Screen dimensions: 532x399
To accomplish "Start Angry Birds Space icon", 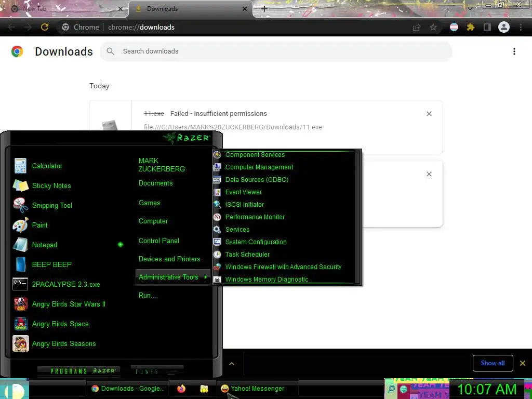I will (20, 324).
